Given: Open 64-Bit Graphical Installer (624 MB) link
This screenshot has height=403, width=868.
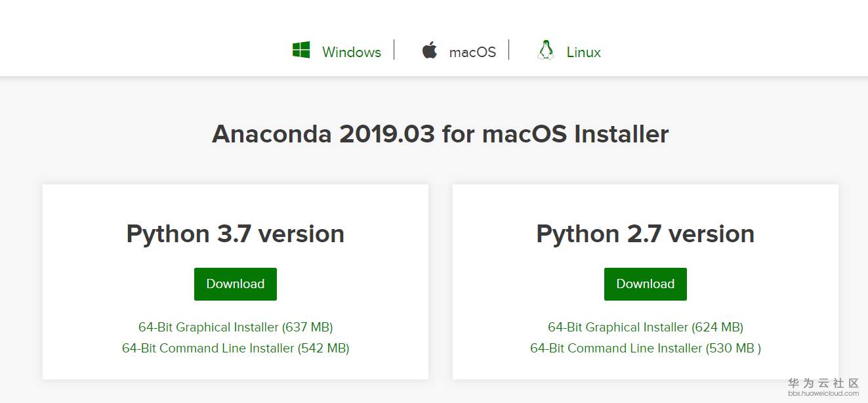Looking at the screenshot, I should [645, 327].
